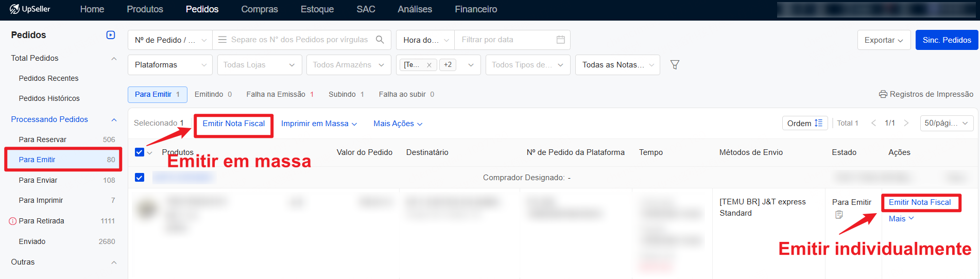Open Registros de Impressão link
The width and height of the screenshot is (980, 279).
click(926, 94)
